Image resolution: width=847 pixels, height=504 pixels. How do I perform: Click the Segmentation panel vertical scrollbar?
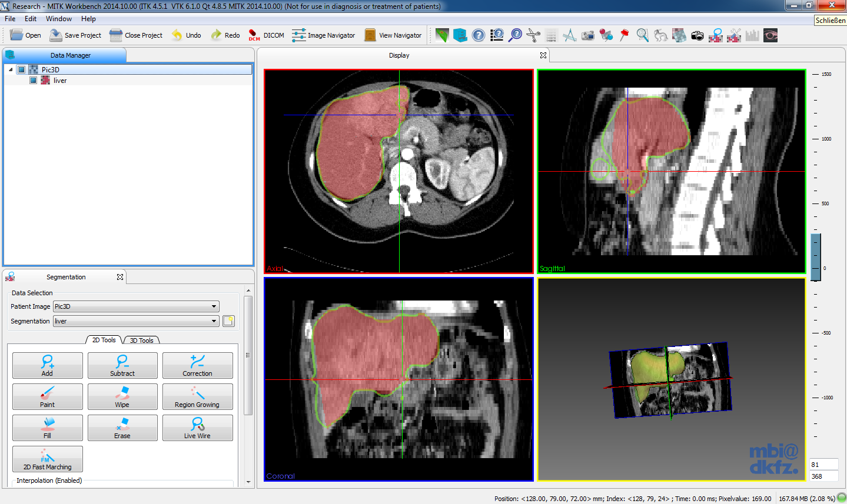pos(248,355)
